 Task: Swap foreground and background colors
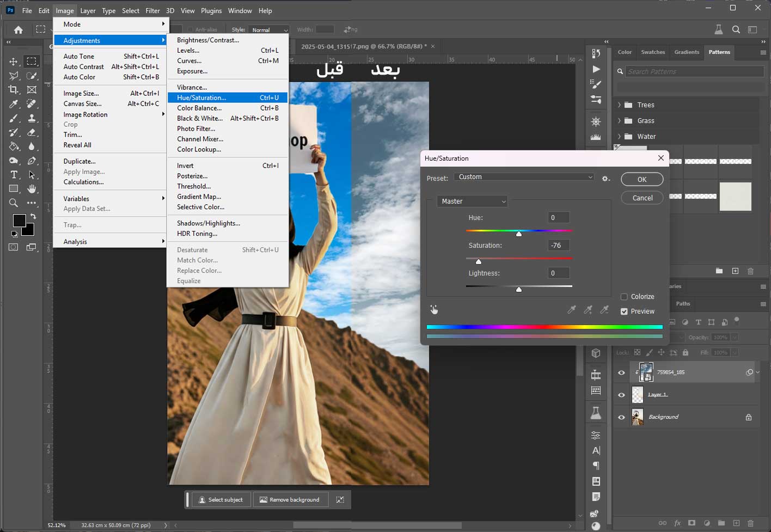(33, 216)
